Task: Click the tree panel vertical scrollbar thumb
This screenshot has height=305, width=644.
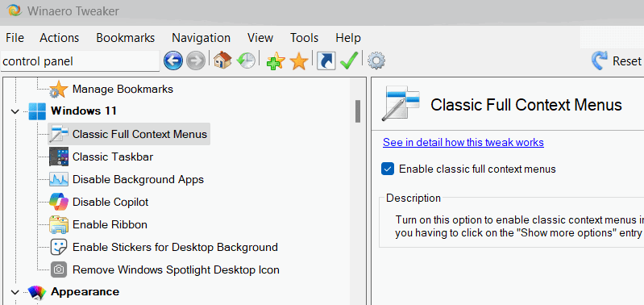Action: click(358, 111)
